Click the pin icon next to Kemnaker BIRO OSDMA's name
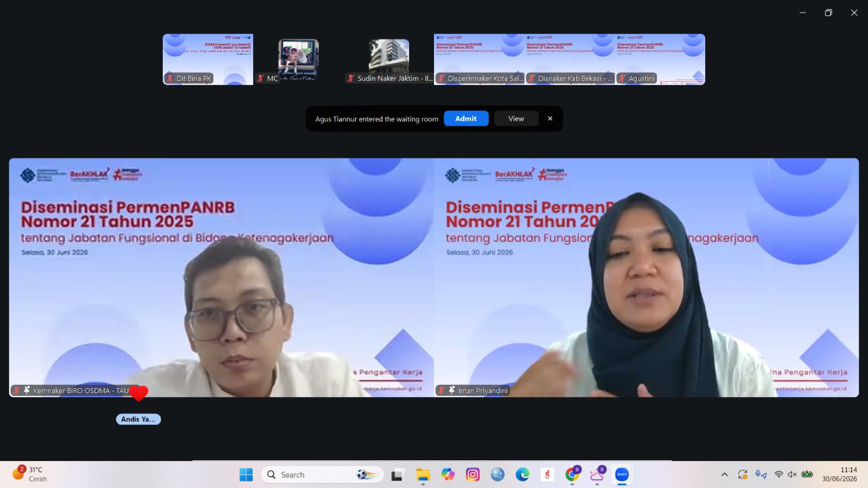Screen dimensions: 868x488 tap(27, 390)
